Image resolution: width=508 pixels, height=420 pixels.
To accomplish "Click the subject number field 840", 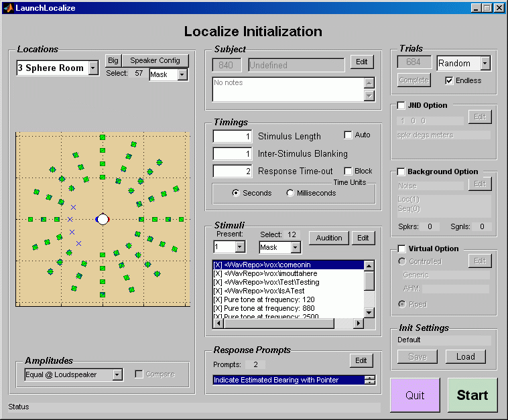I will tap(227, 65).
